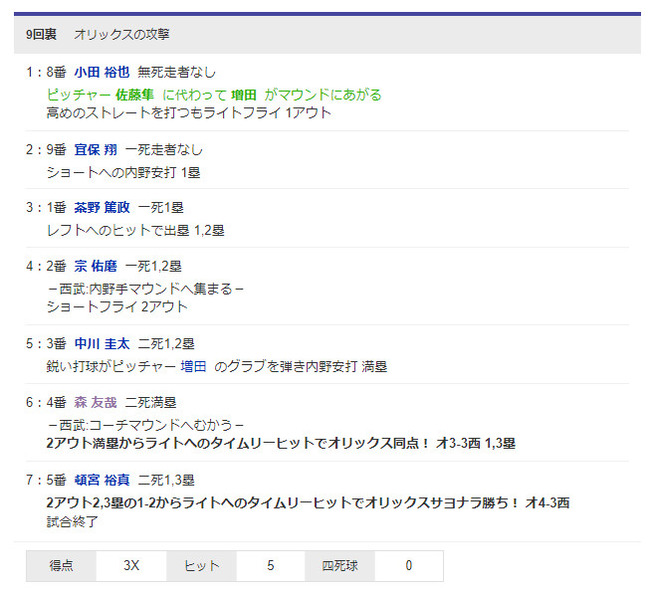Select note 西武:内野手マウンドへ集まる
Viewport: 650px width, 593px height.
pos(146,289)
